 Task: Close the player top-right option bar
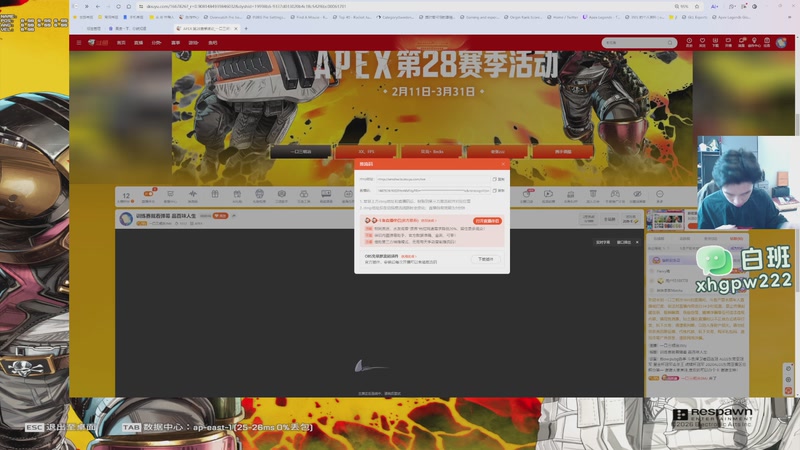pos(637,242)
